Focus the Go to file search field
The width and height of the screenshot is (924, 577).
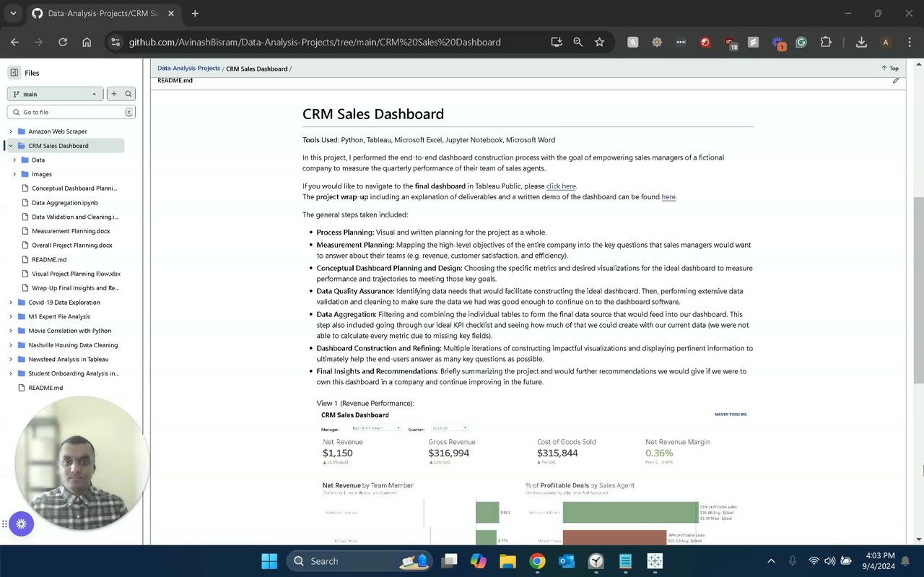[x=71, y=112]
